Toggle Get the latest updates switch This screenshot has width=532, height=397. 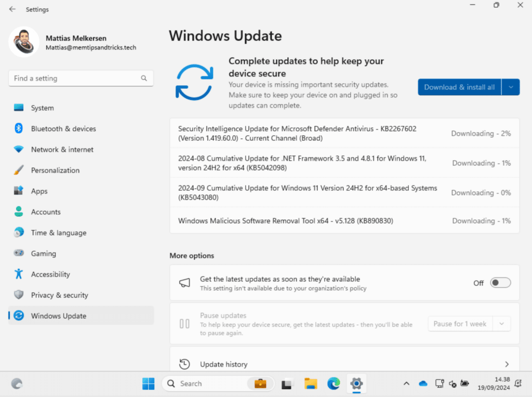500,283
